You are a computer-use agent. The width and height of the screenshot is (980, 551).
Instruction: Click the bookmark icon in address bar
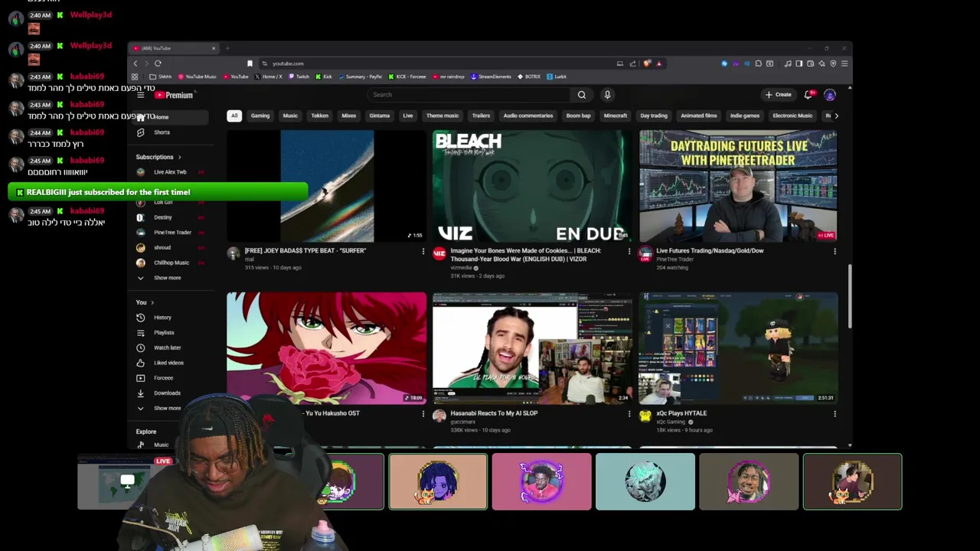[250, 64]
